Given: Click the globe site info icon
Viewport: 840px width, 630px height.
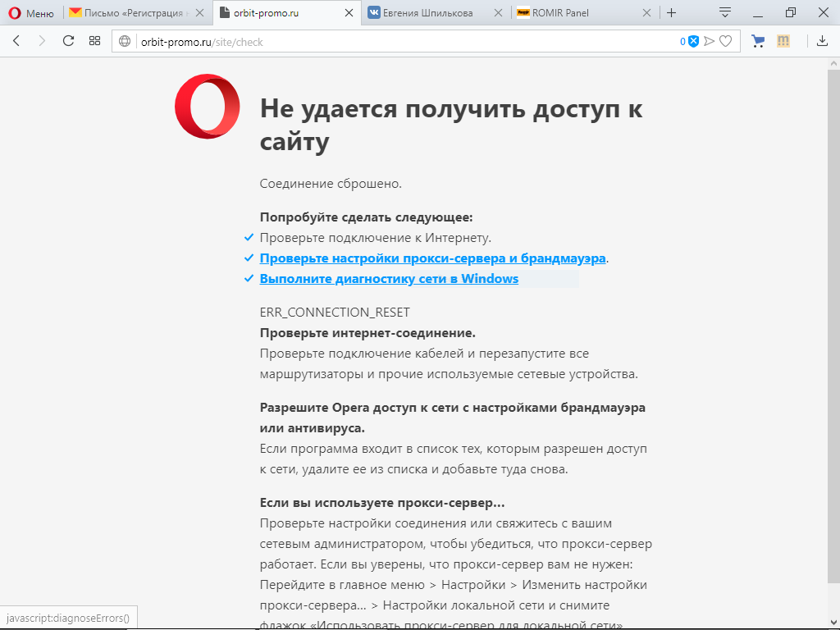Looking at the screenshot, I should point(125,42).
